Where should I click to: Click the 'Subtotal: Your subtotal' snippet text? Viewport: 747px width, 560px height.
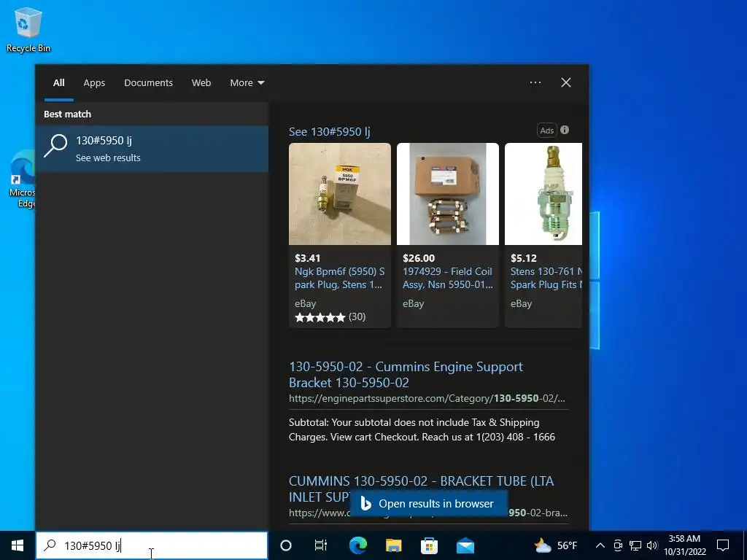(422, 429)
